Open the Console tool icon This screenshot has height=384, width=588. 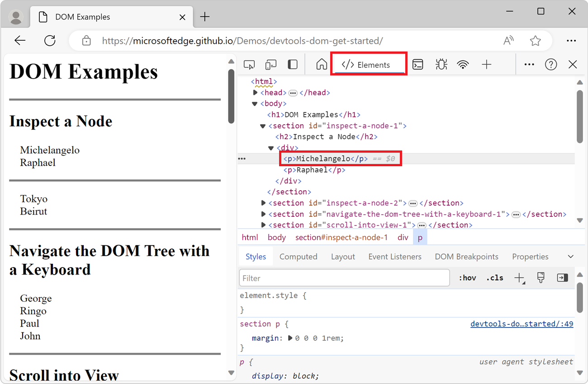click(x=418, y=65)
